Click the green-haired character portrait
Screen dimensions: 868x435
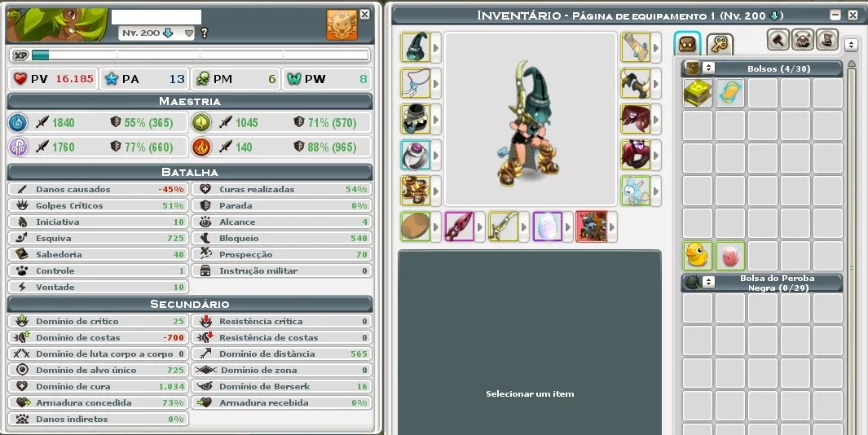57,25
